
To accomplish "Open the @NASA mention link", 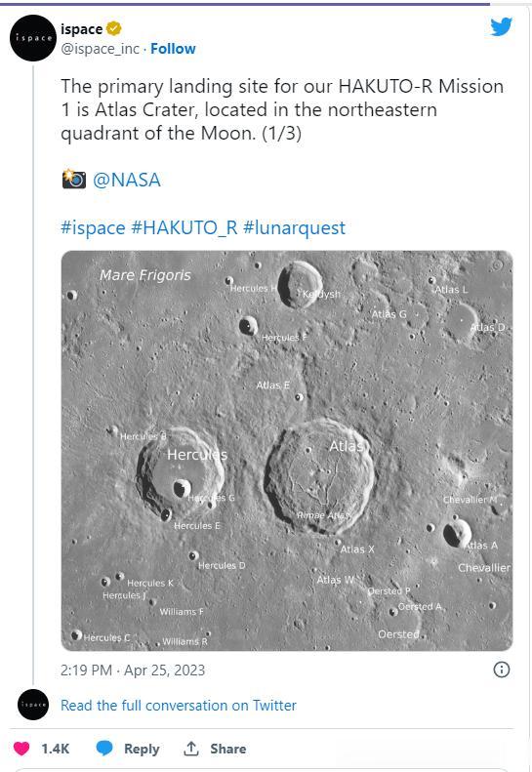I will (127, 181).
